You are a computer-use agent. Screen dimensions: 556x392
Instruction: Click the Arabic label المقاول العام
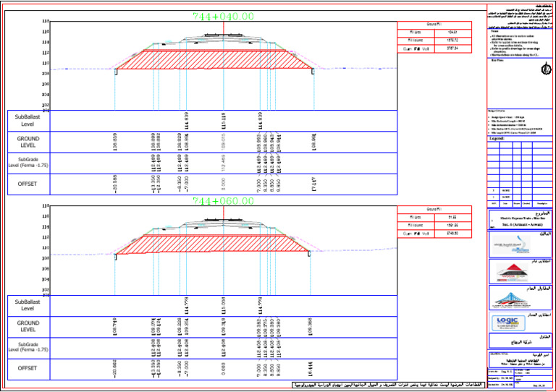539,289
